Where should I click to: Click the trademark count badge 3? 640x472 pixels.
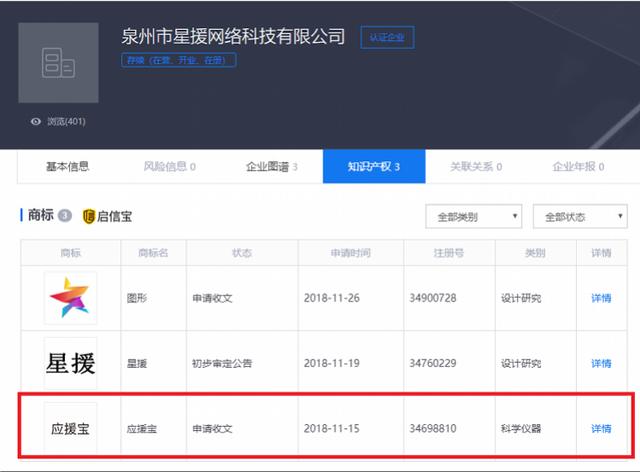pyautogui.click(x=64, y=215)
